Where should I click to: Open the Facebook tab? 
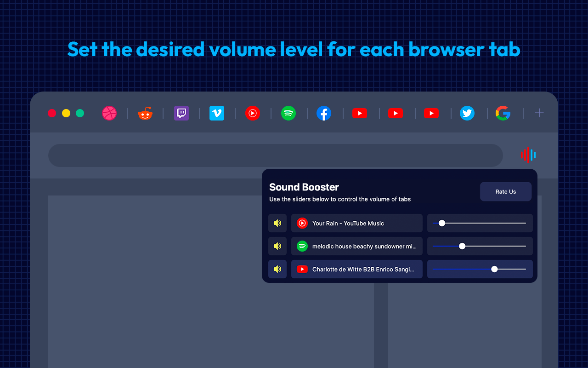(x=324, y=113)
